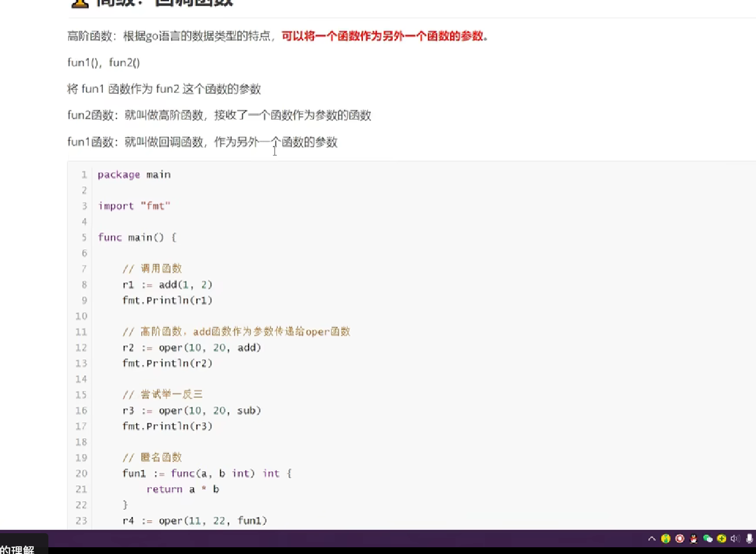Click code line "package main"

pyautogui.click(x=134, y=174)
